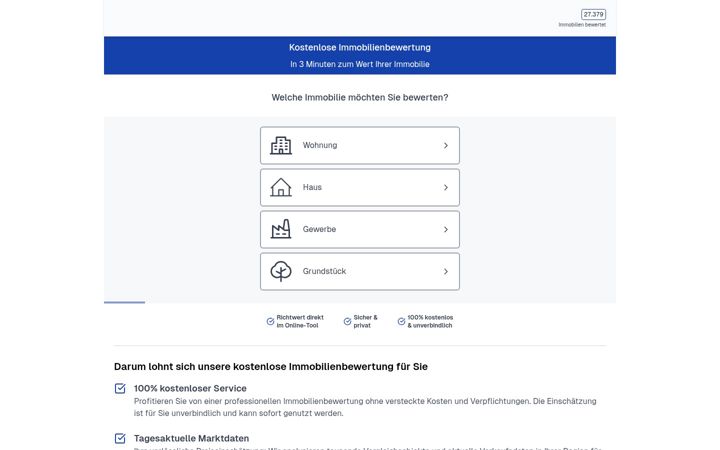This screenshot has height=450, width=720.
Task: Click 'Sicher & privat' text
Action: 366,321
